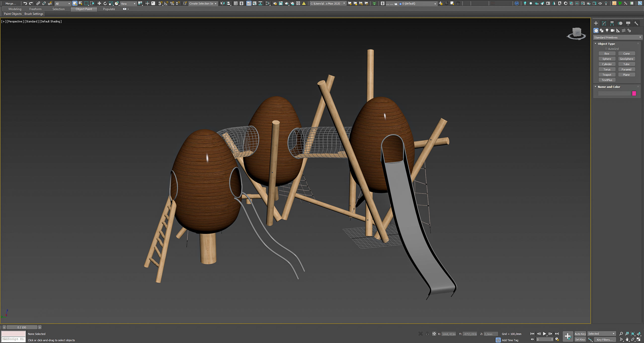
Task: Click the pink object color swatch
Action: [x=634, y=93]
